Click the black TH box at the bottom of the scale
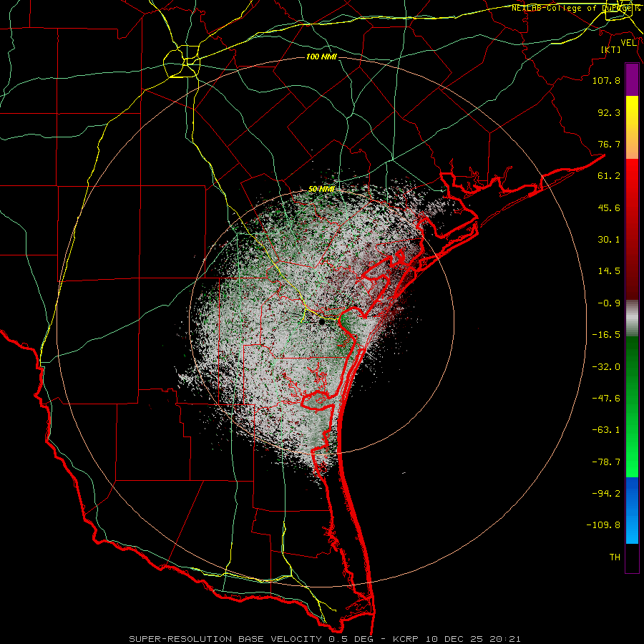 tap(632, 559)
